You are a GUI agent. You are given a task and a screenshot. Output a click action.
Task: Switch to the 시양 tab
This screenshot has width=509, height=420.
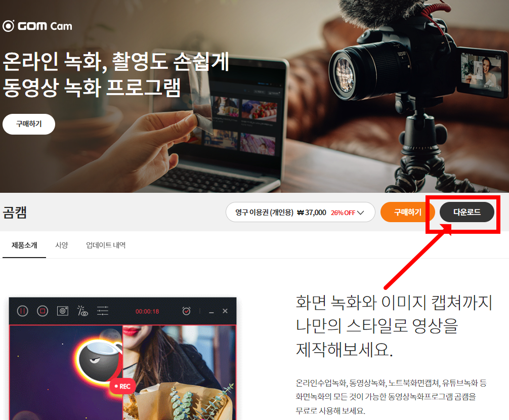click(61, 245)
